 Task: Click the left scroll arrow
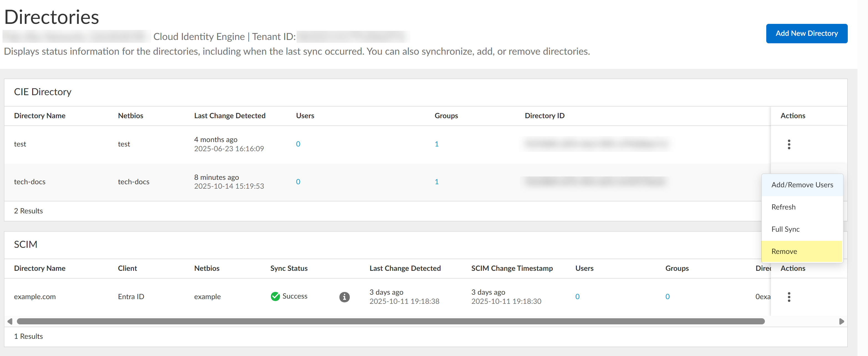(10, 321)
